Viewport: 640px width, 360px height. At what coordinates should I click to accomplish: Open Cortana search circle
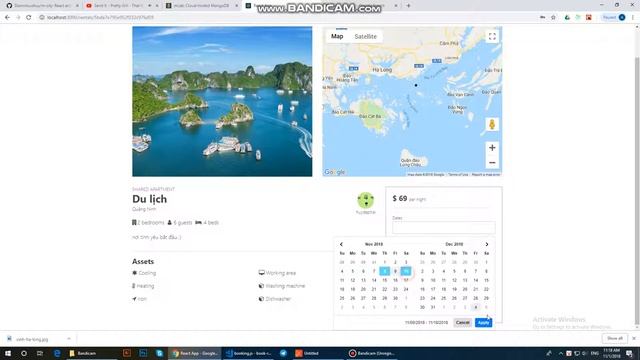click(24, 353)
